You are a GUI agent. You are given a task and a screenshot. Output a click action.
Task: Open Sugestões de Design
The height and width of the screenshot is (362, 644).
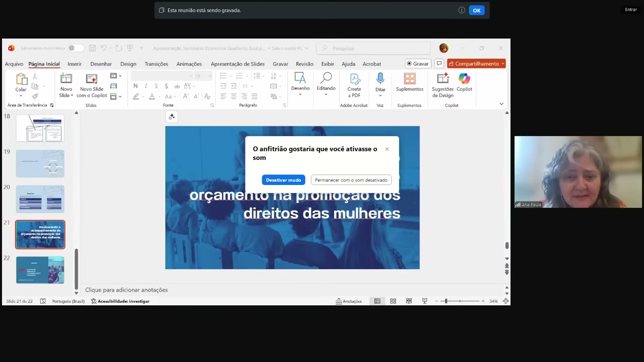443,85
